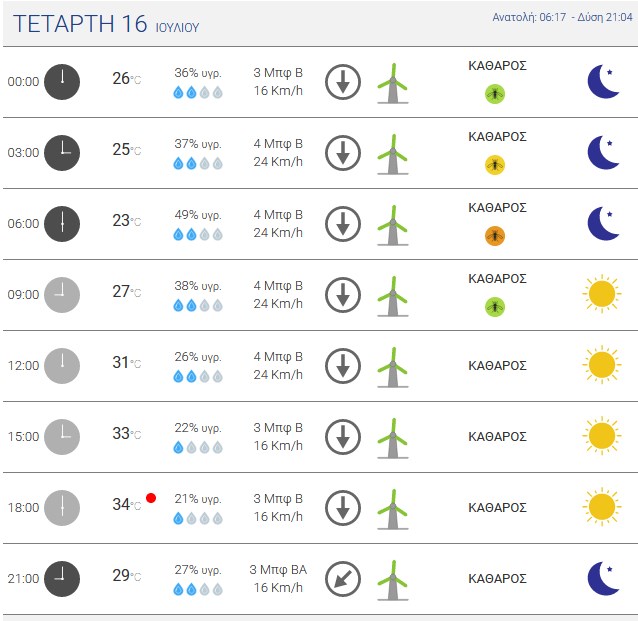
Task: Click the sun icon in the 15:00 row
Action: [602, 435]
